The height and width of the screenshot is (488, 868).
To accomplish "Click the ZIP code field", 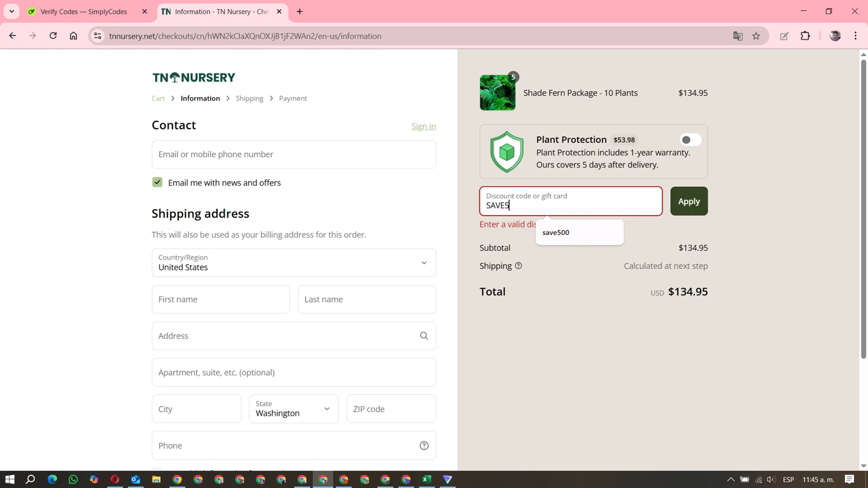I will 391,409.
